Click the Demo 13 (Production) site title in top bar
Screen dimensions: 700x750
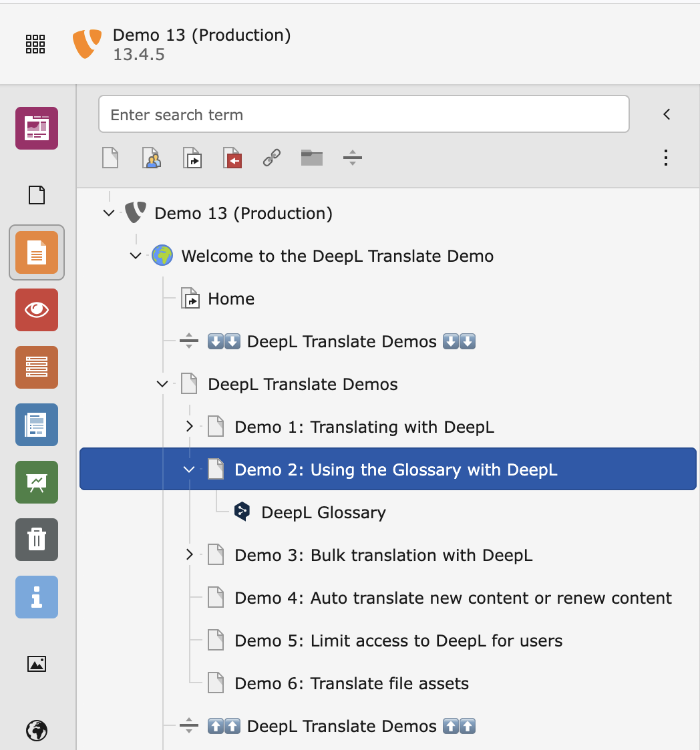(x=202, y=35)
